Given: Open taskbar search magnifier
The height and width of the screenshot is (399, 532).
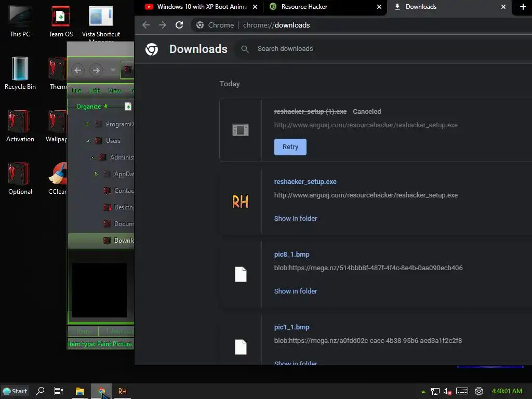Looking at the screenshot, I should 40,391.
